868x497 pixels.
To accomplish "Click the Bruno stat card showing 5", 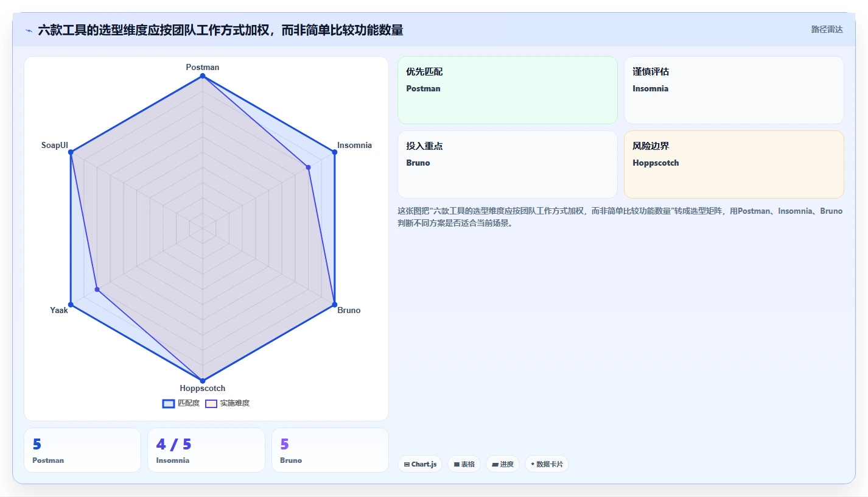I will [x=330, y=450].
